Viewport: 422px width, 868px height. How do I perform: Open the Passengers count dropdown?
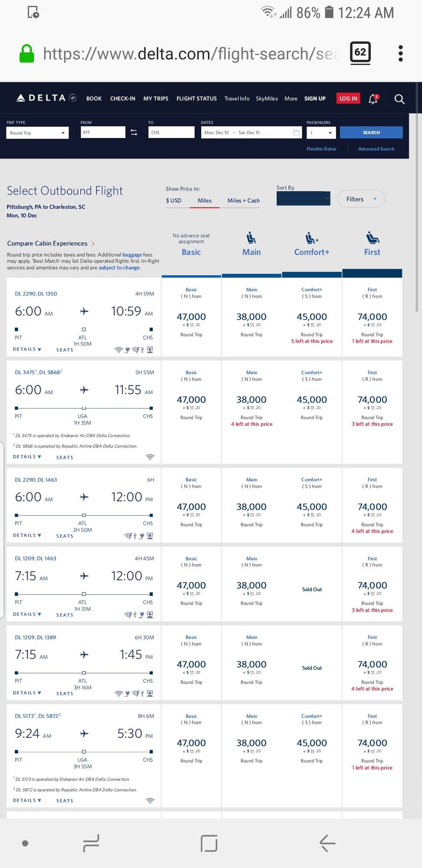tap(321, 133)
